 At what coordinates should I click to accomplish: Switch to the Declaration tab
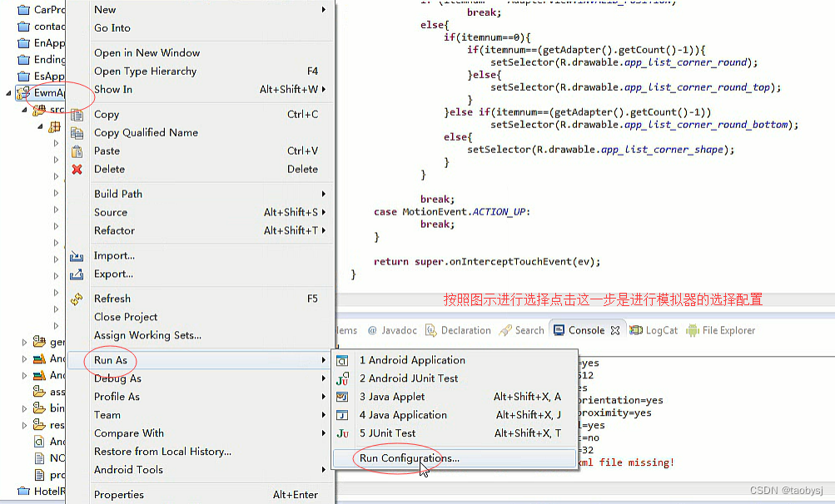click(458, 330)
